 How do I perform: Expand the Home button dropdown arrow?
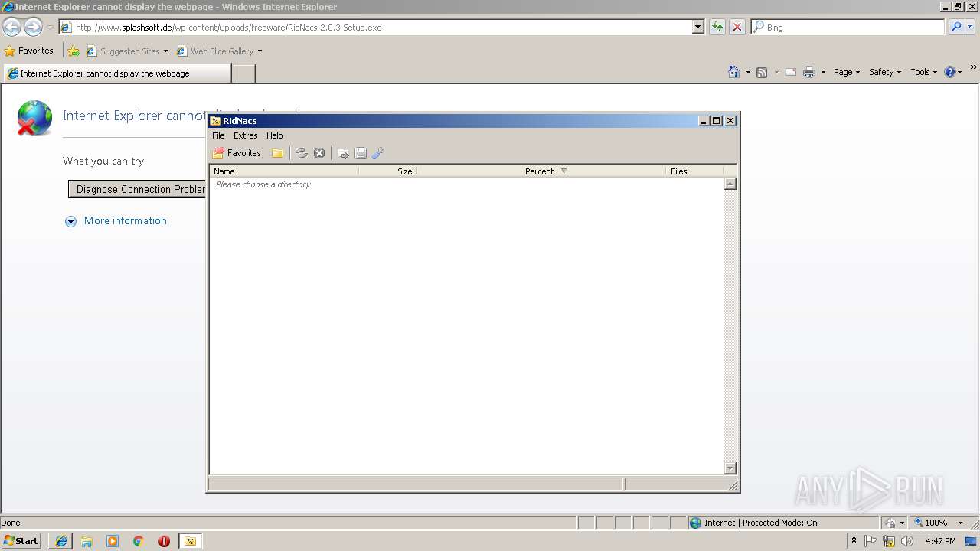748,72
